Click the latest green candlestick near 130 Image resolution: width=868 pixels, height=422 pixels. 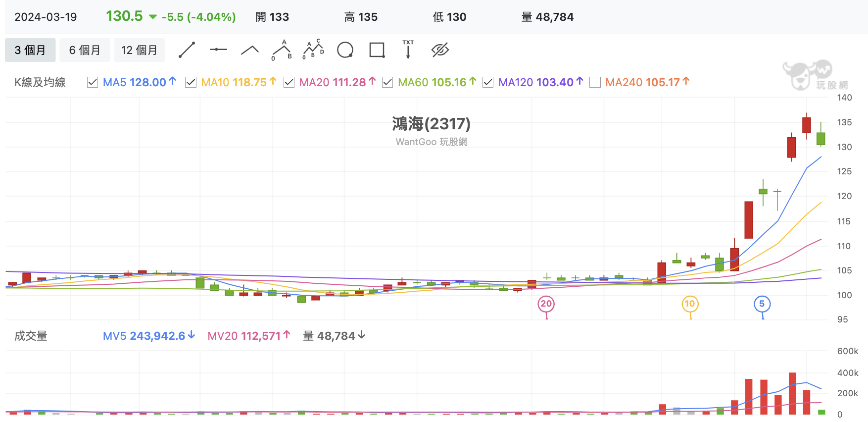pos(820,139)
